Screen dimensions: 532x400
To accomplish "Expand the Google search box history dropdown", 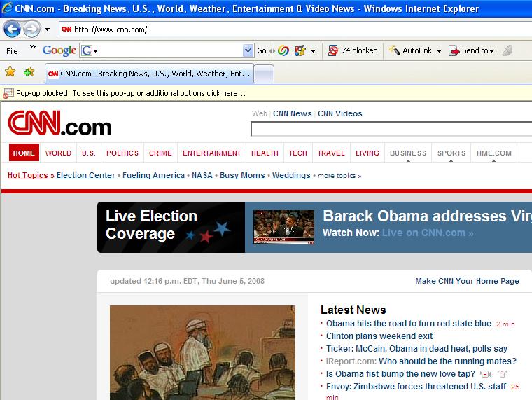I will (248, 50).
